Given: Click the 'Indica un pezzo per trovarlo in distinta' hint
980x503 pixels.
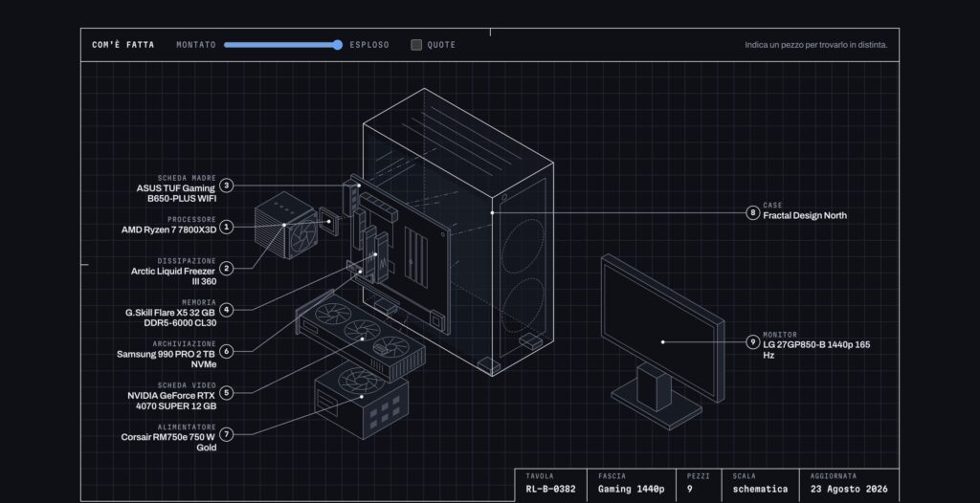Looking at the screenshot, I should (815, 45).
